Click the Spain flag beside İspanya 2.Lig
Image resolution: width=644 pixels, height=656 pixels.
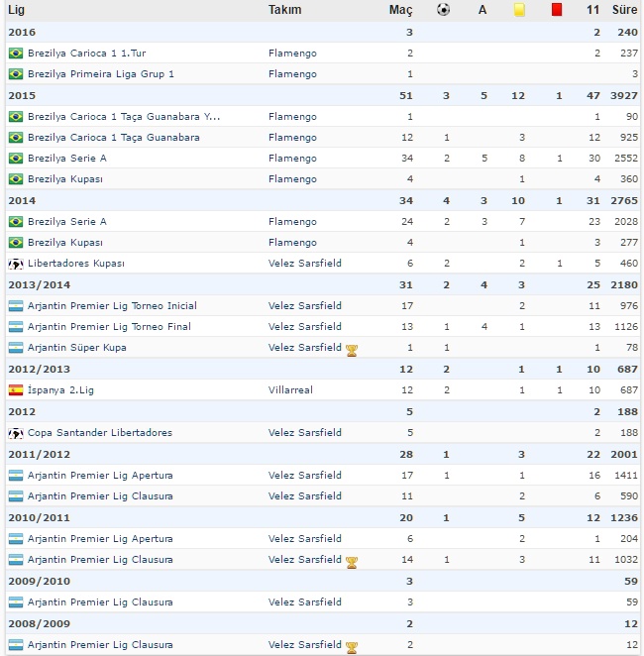(x=16, y=390)
